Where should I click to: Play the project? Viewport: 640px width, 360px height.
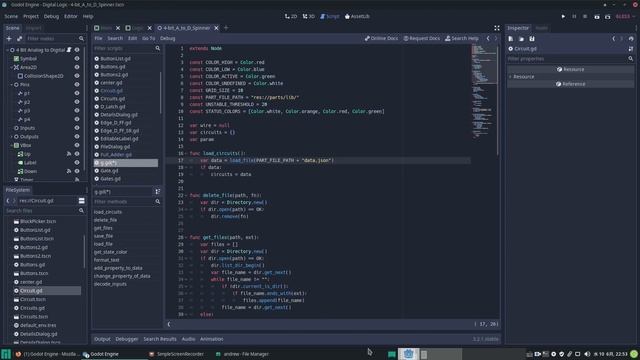pos(563,16)
